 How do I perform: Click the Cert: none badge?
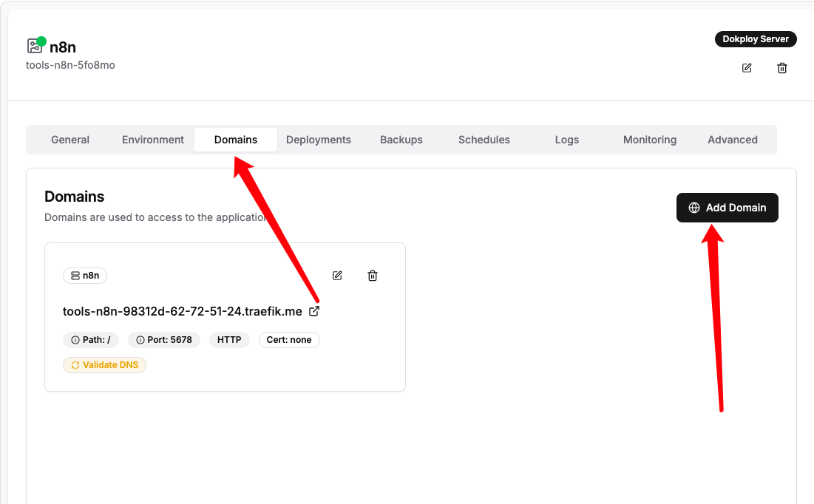point(289,340)
